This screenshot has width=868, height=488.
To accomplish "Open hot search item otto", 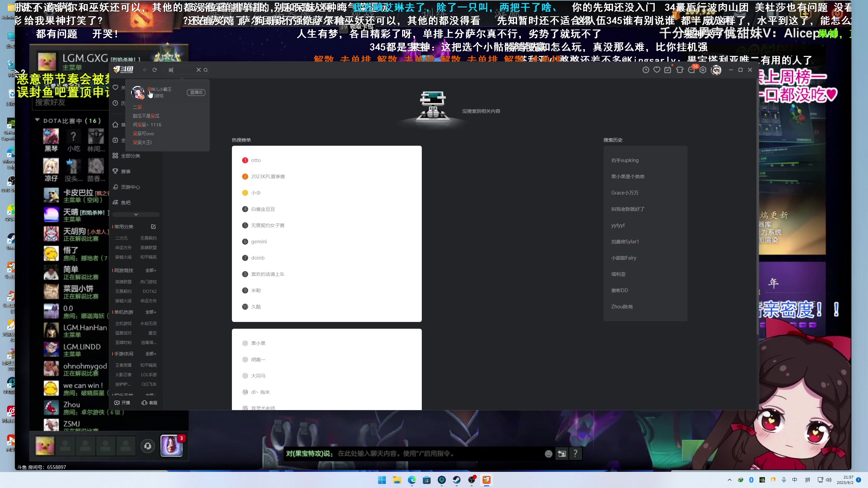I will pyautogui.click(x=256, y=160).
